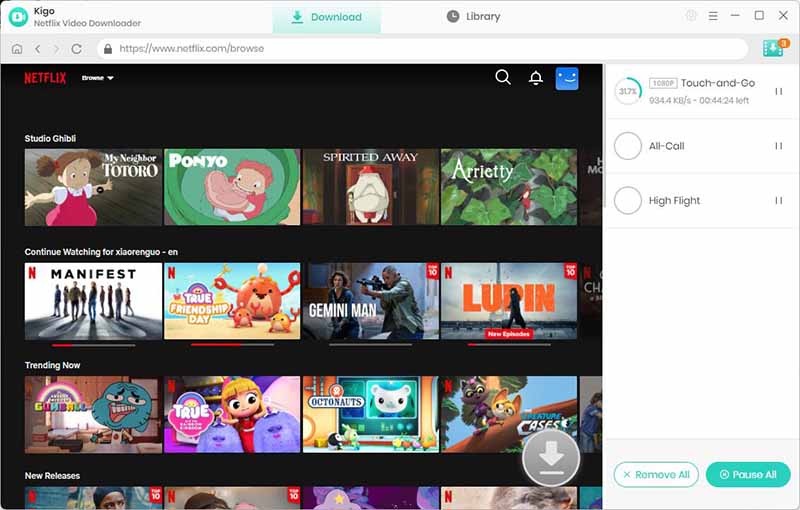This screenshot has width=800, height=510.
Task: Click the Touch-and-Go download title
Action: click(x=718, y=83)
